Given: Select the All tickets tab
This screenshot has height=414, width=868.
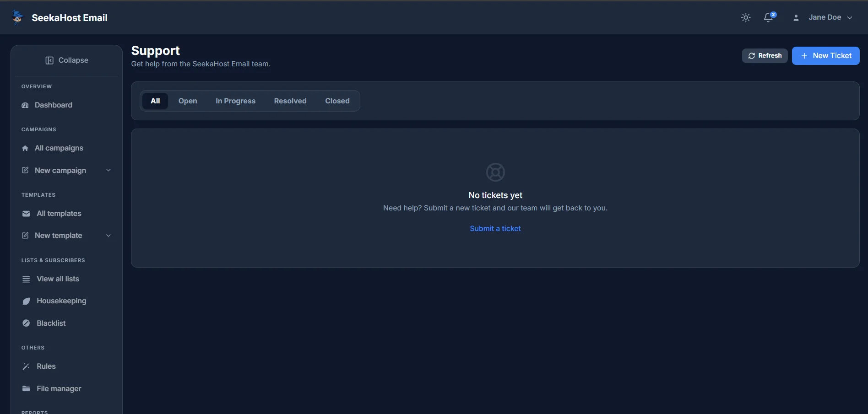Looking at the screenshot, I should click(x=155, y=101).
